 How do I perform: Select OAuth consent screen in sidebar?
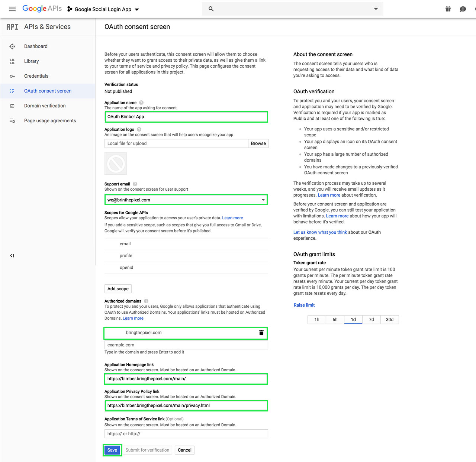pyautogui.click(x=48, y=91)
